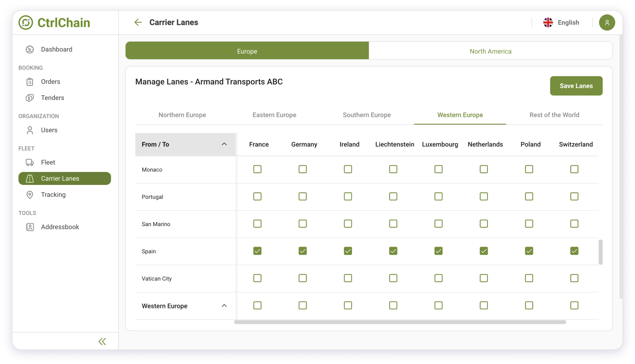Image resolution: width=635 pixels, height=364 pixels.
Task: Click the Fleet truck icon
Action: [30, 162]
